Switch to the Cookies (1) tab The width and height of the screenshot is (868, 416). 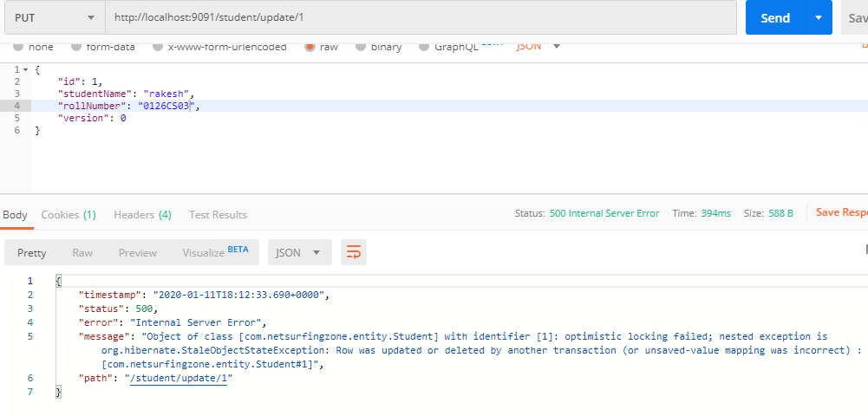(69, 214)
